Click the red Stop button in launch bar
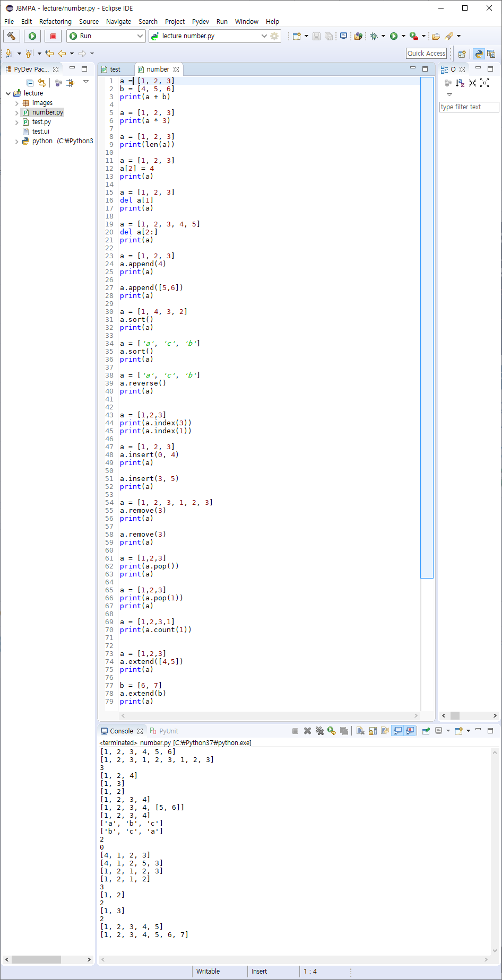This screenshot has height=980, width=502. 53,36
